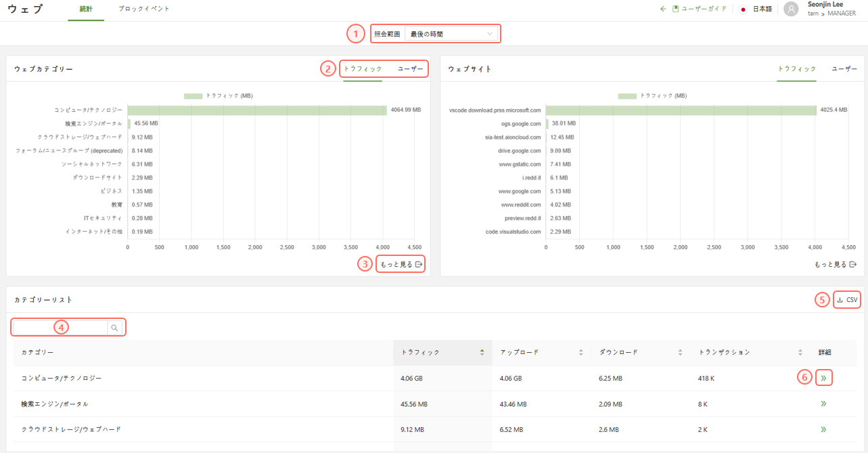Switch to the ブロックイベント tab
Viewport: 868px width, 453px height.
click(144, 9)
